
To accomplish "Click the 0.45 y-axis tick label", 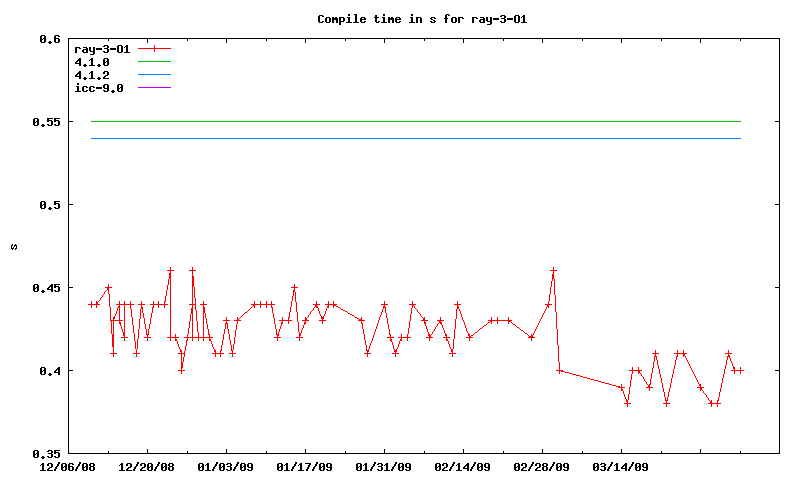I will pyautogui.click(x=46, y=288).
